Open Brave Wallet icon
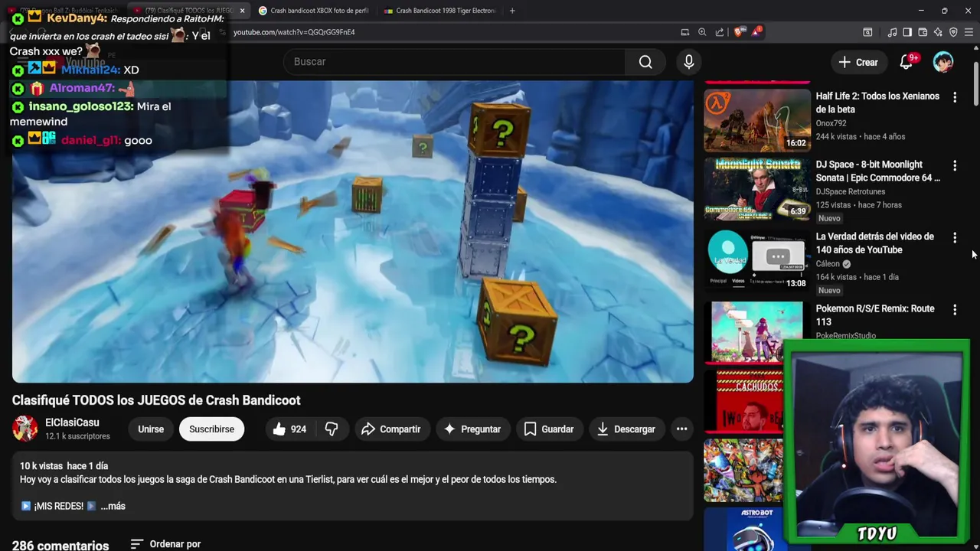The width and height of the screenshot is (980, 551). pos(923,32)
